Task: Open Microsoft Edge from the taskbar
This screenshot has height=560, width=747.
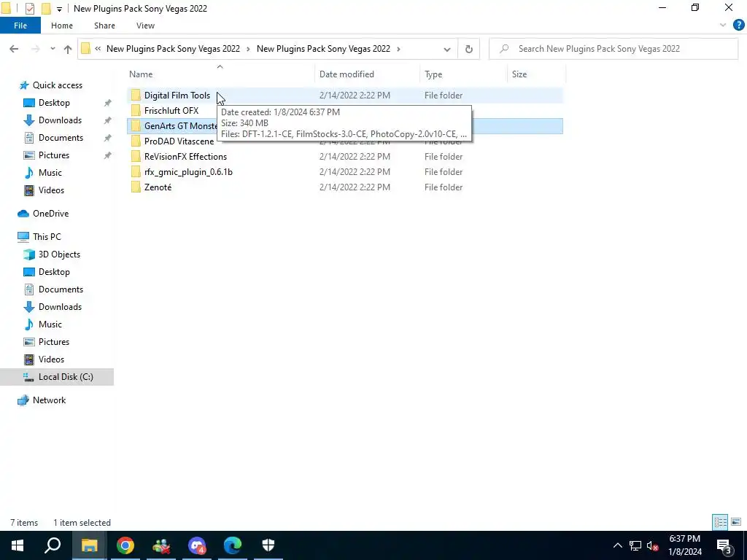Action: coord(233,545)
